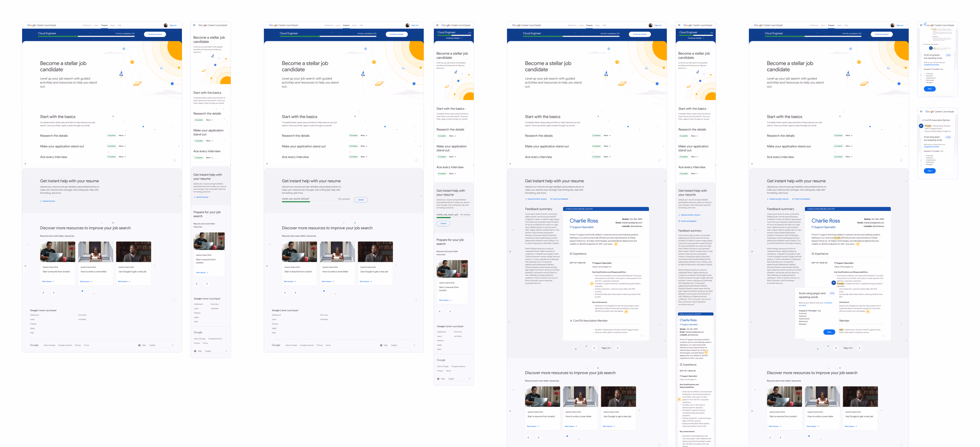Click yellow flag icon after "20K+ end users" in third desktop mockup
The width and height of the screenshot is (980, 447).
coord(616,244)
